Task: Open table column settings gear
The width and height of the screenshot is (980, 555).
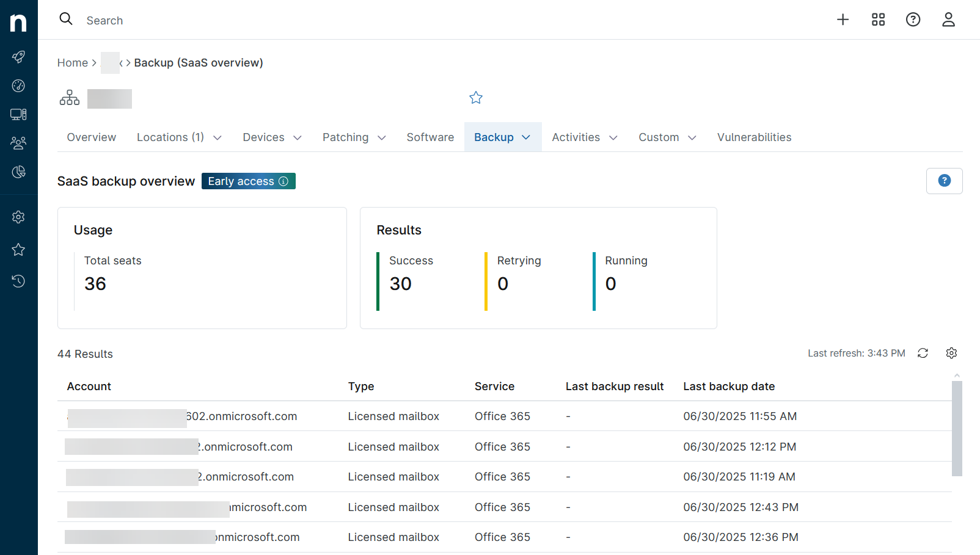Action: coord(951,353)
